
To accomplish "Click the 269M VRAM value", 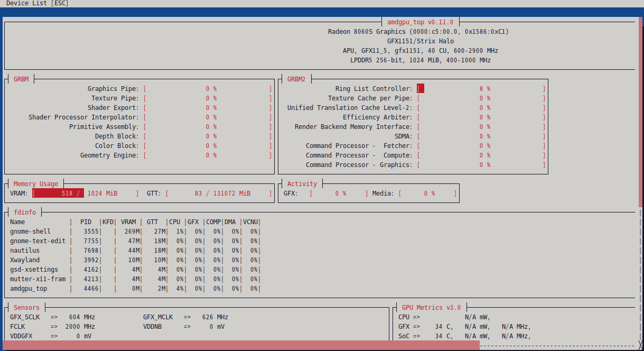I will coord(132,232).
